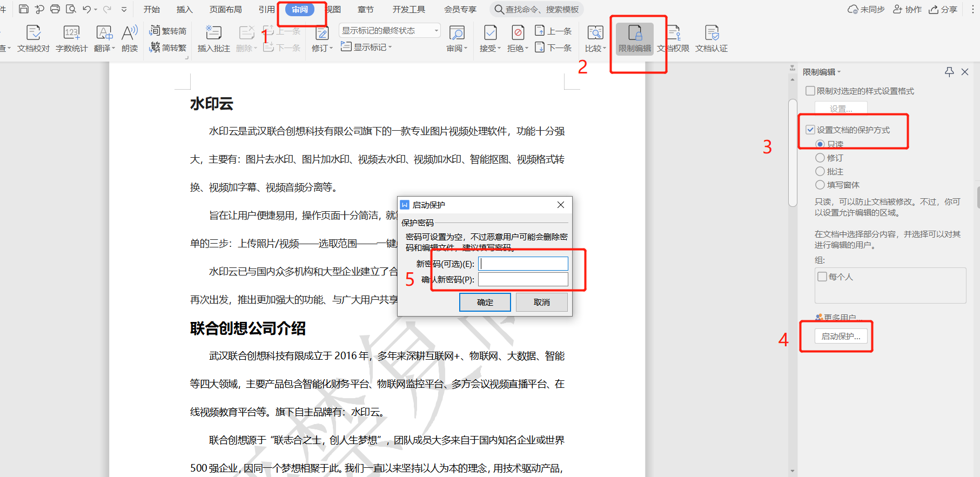This screenshot has height=477, width=980.
Task: Go to previous change 上一条 near 拒绝
Action: [x=553, y=31]
